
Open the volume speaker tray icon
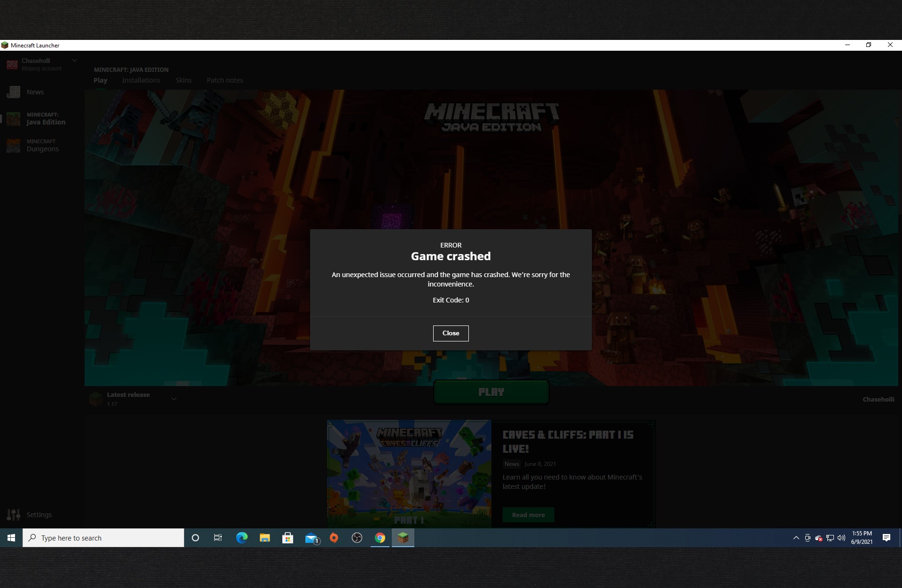pos(841,538)
